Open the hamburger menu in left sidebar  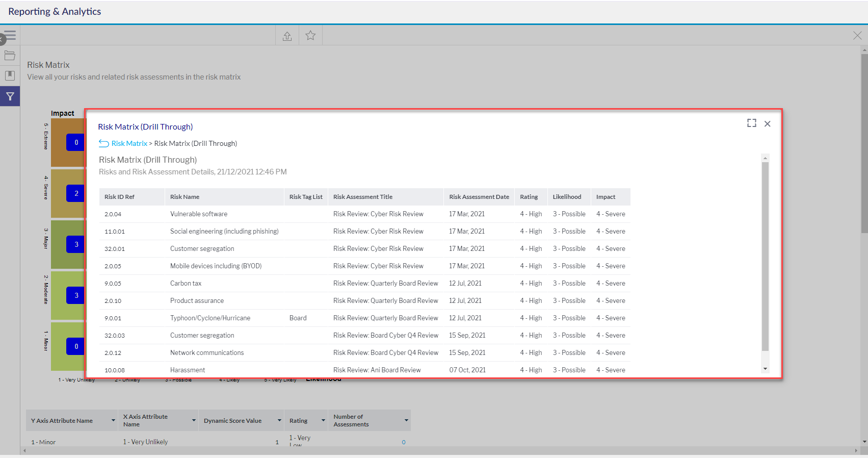click(10, 36)
